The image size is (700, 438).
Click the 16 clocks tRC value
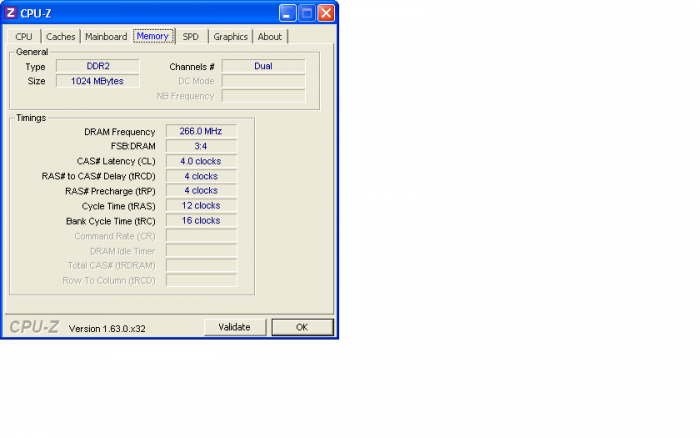pyautogui.click(x=201, y=221)
